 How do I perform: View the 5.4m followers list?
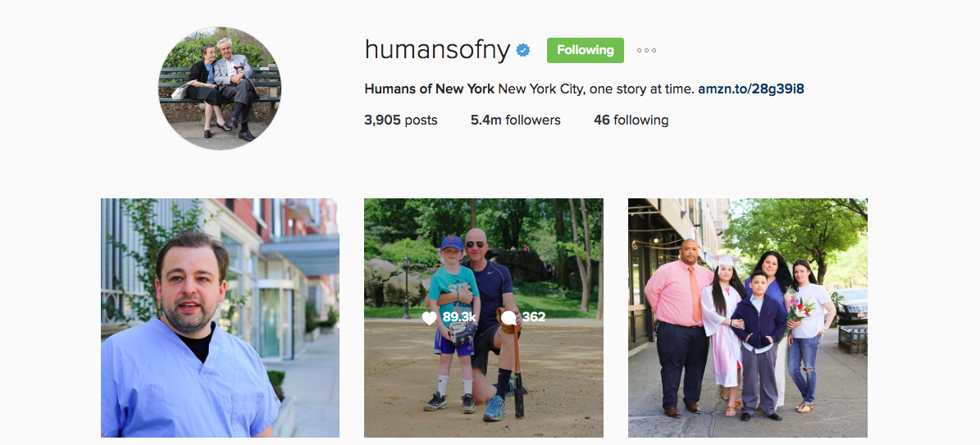tap(516, 120)
